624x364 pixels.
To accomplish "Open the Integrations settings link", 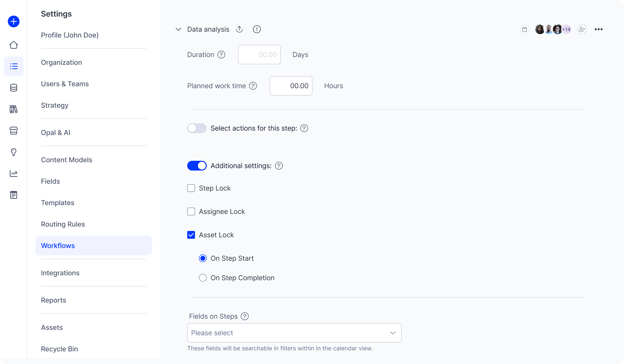I will tap(60, 273).
